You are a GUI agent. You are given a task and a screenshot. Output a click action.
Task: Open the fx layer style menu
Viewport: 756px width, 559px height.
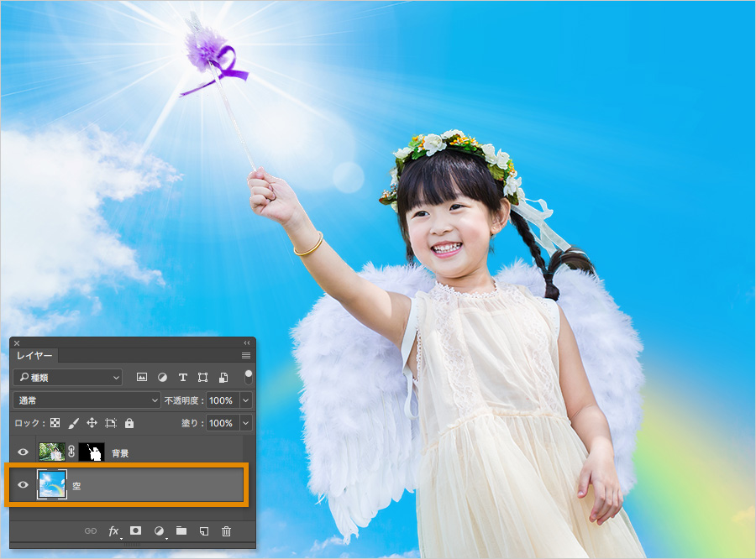[x=113, y=531]
